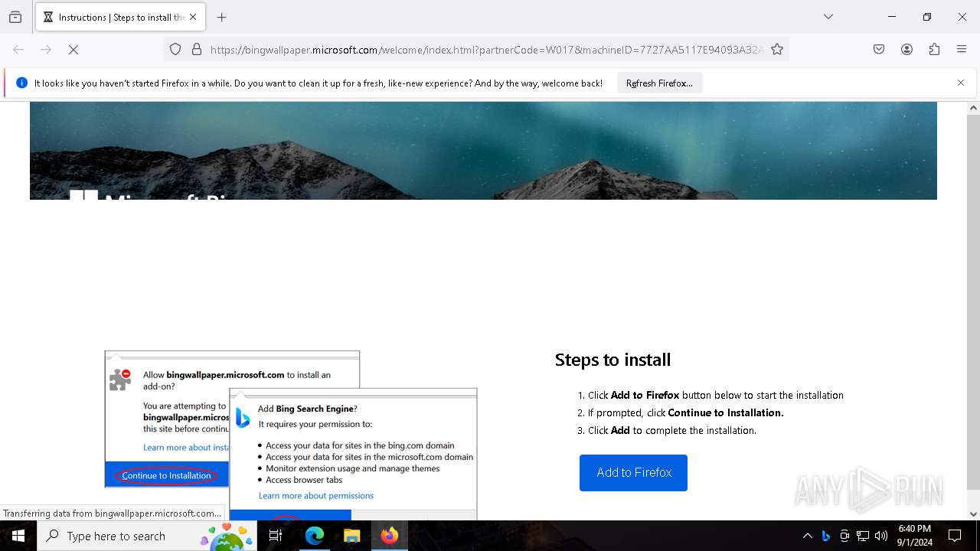The width and height of the screenshot is (980, 551).
Task: Open a new tab with plus button
Action: (x=222, y=17)
